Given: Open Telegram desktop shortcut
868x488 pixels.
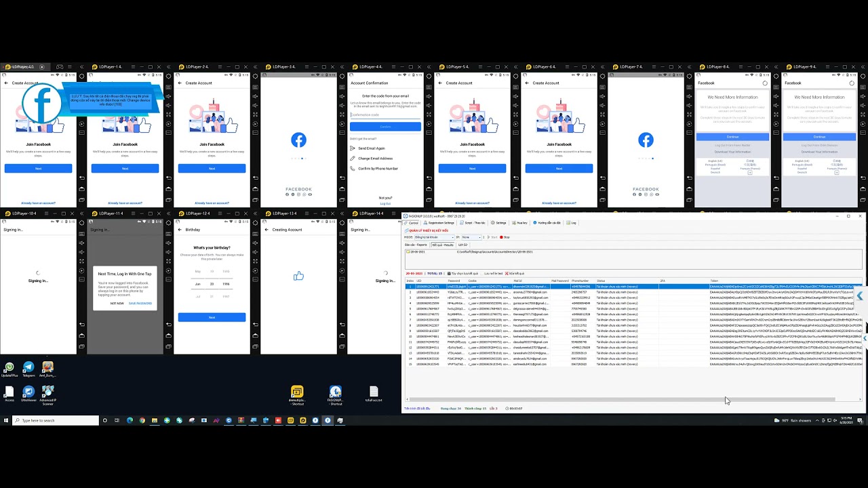Looking at the screenshot, I should (28, 369).
